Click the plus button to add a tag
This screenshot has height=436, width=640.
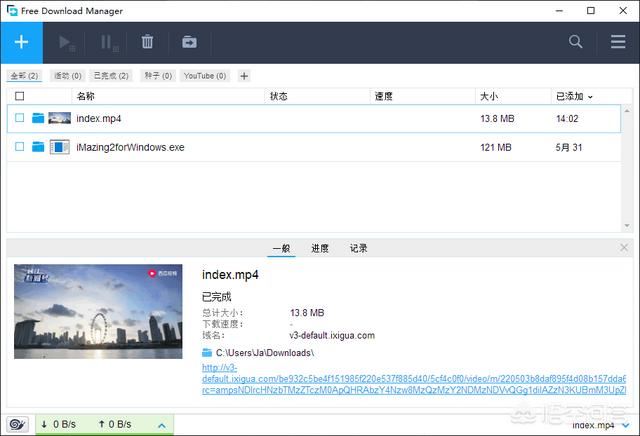[244, 76]
